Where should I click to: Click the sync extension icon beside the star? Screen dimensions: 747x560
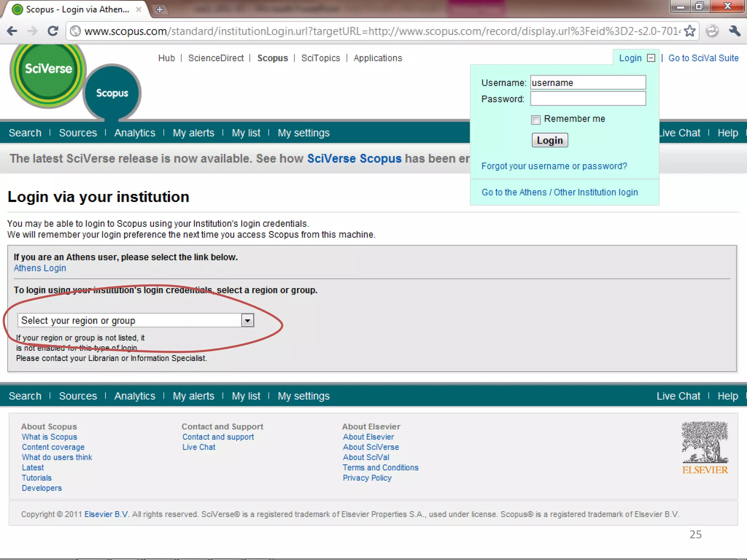pos(712,31)
